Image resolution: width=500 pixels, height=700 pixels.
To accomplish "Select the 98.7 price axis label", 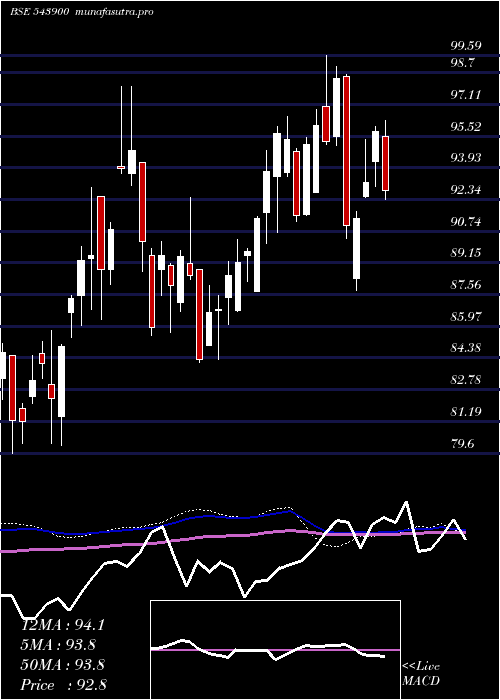I will (x=462, y=62).
